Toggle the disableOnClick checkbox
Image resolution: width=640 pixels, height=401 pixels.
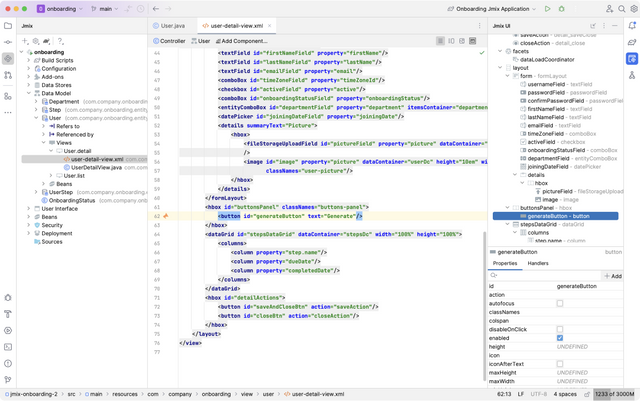click(x=559, y=329)
